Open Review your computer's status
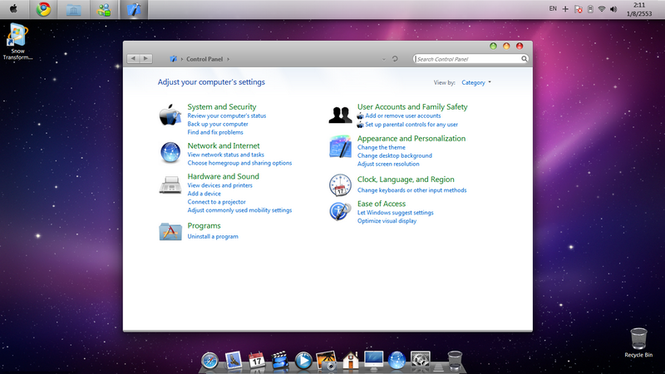 click(x=226, y=116)
